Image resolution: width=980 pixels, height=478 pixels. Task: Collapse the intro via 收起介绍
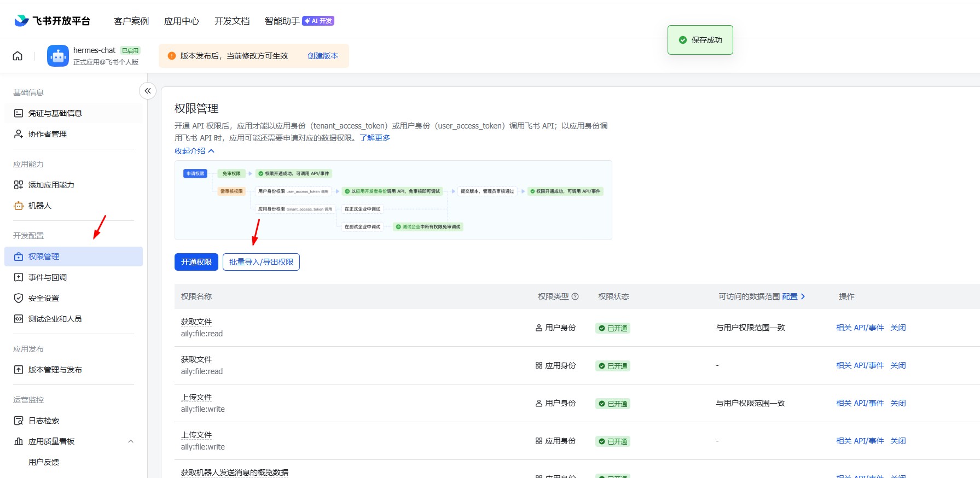point(194,151)
